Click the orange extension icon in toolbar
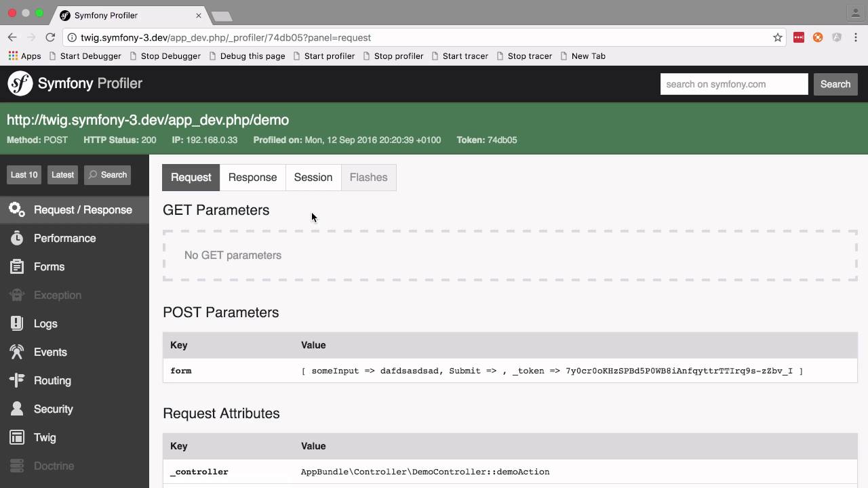This screenshot has width=868, height=488. coord(818,37)
